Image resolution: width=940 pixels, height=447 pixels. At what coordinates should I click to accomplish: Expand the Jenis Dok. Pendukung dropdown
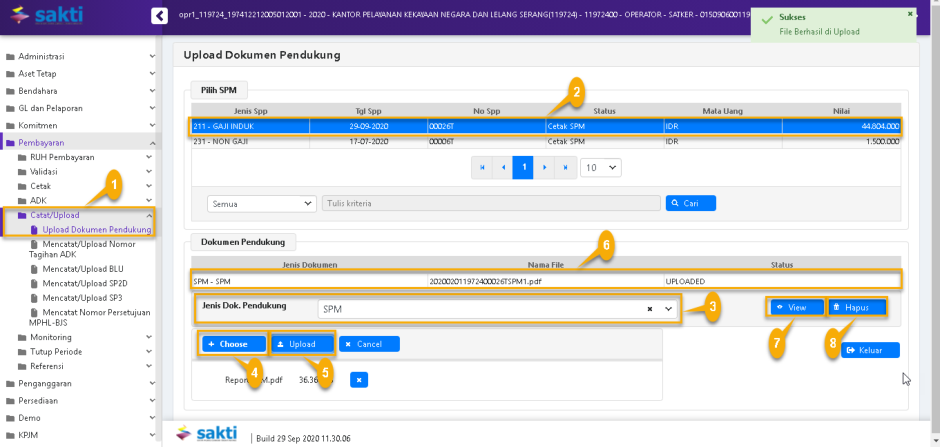coord(668,310)
